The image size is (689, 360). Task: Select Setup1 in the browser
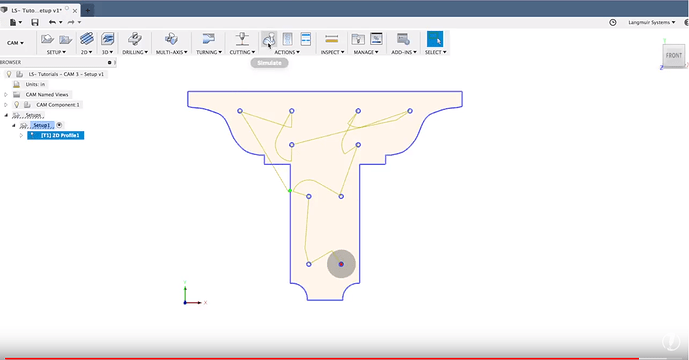[42, 125]
